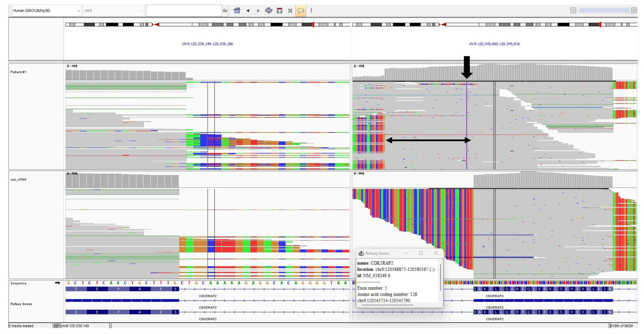The height and width of the screenshot is (334, 644).
Task: Click the Home genome view icon
Action: coord(237,10)
